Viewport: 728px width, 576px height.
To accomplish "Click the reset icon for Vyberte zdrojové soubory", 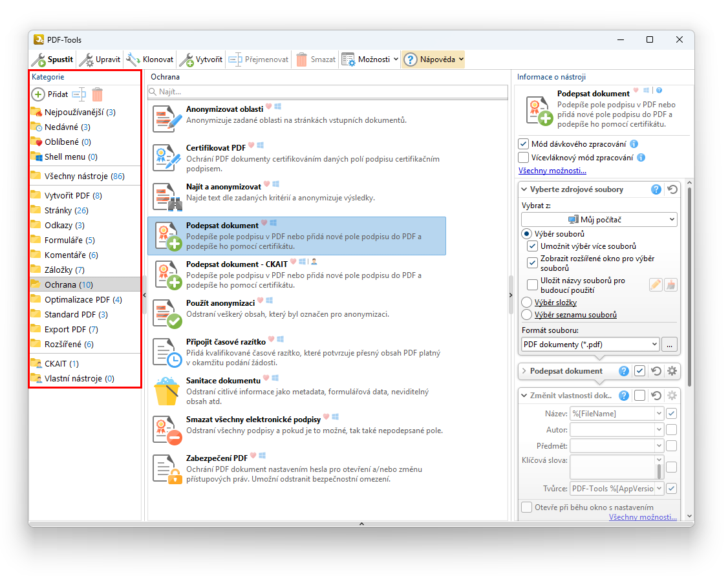I will pos(672,189).
